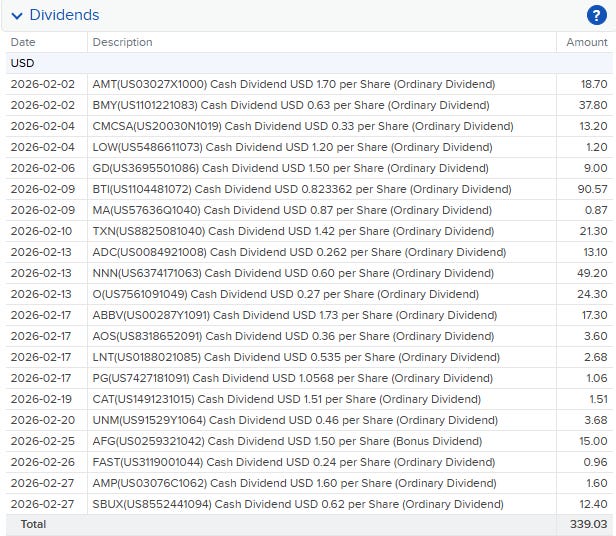Click the amount 1.51 for CAT
The height and width of the screenshot is (536, 616).
tap(598, 399)
